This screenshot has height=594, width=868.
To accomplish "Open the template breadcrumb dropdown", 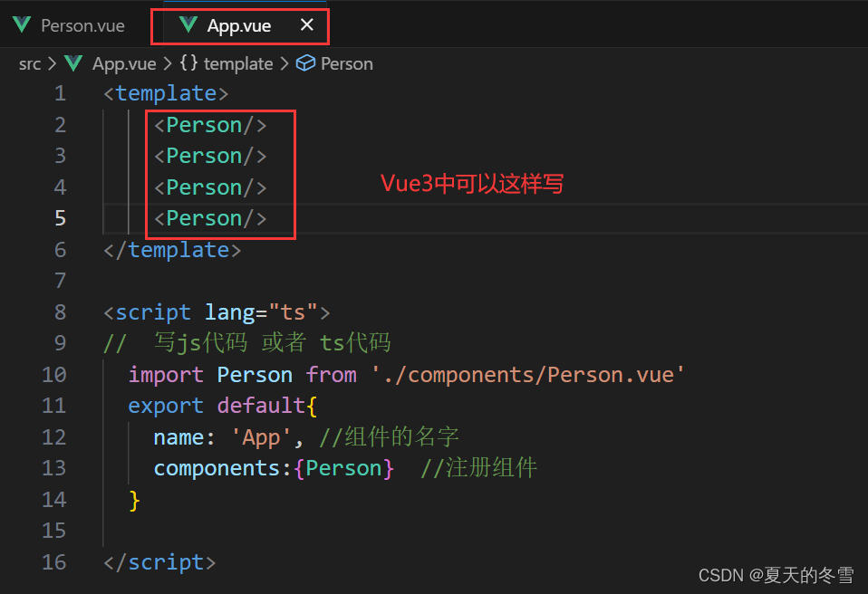I will [x=238, y=62].
